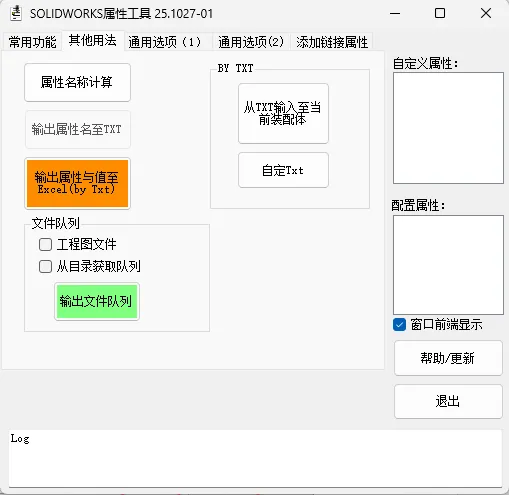Image resolution: width=509 pixels, height=495 pixels.
Task: Open the 通用选项(2) tab
Action: click(251, 42)
